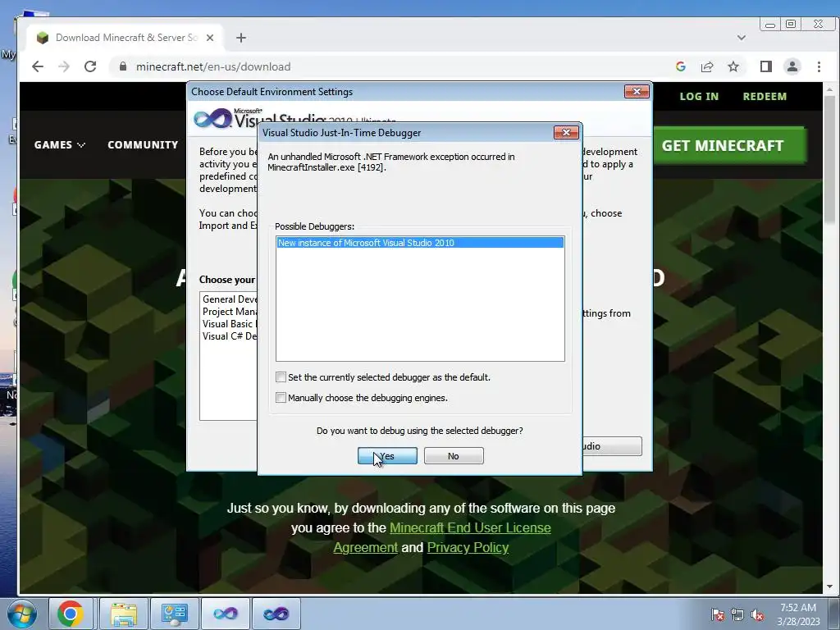
Task: Click No in Just-In-Time Debugger dialog
Action: click(x=453, y=456)
